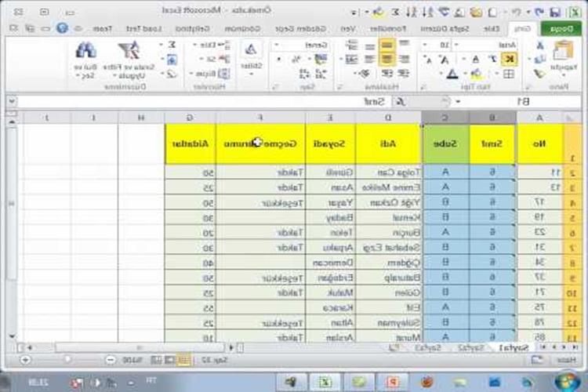
Task: Click the zoom slider handle
Action: point(67,360)
